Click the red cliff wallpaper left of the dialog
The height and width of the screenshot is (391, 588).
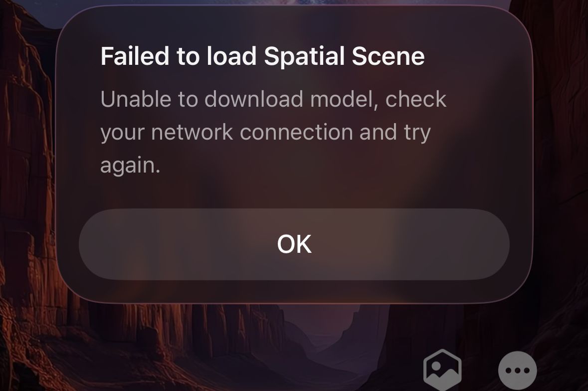coord(27,169)
